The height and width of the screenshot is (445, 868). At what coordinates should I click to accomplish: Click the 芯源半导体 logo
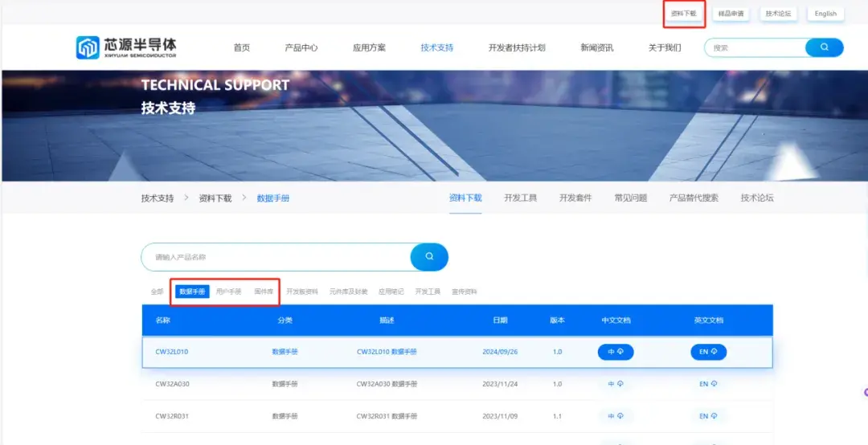(126, 47)
